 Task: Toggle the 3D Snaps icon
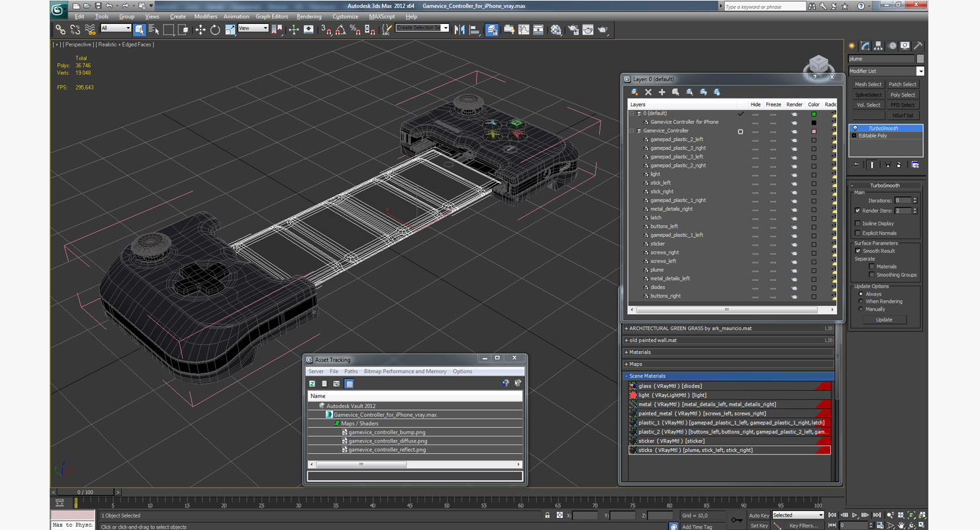pos(326,30)
